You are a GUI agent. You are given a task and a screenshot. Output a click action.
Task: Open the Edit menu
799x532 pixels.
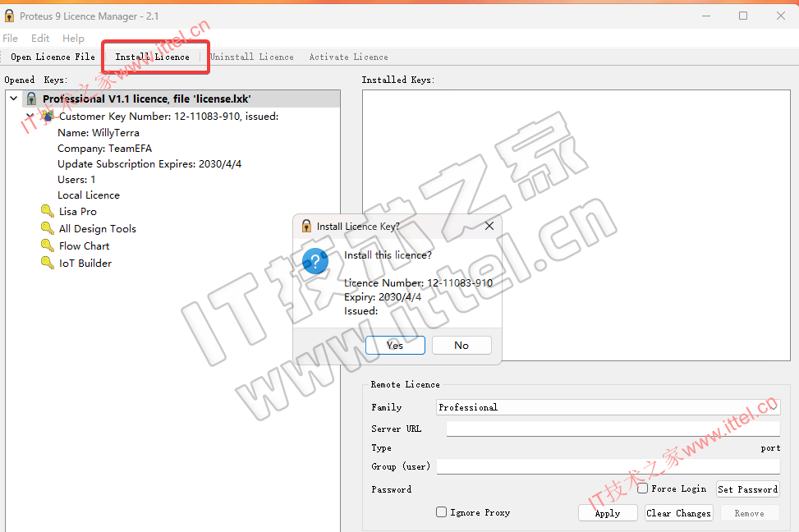(40, 39)
